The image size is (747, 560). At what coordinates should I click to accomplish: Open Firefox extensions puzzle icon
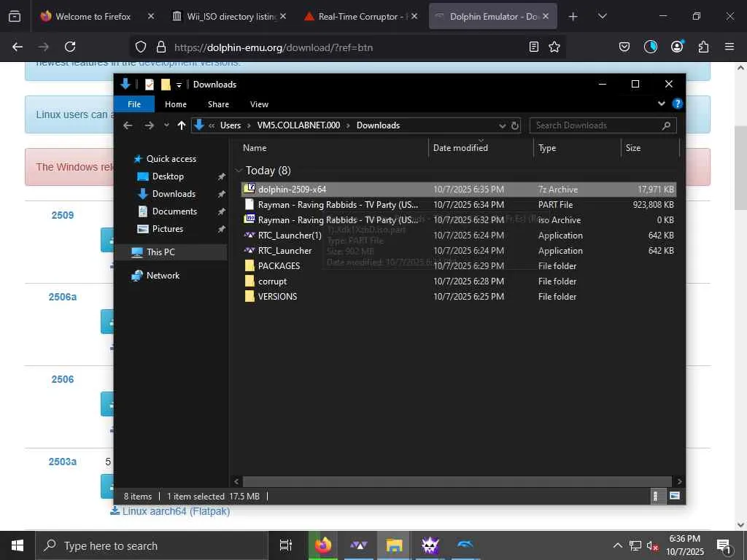tap(703, 47)
